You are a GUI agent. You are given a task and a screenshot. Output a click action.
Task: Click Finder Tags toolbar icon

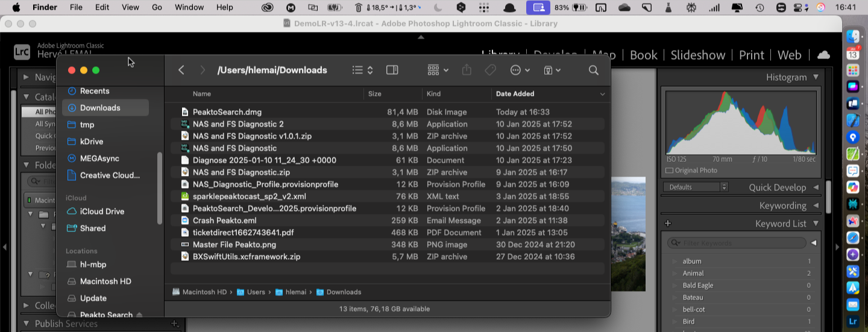point(490,70)
